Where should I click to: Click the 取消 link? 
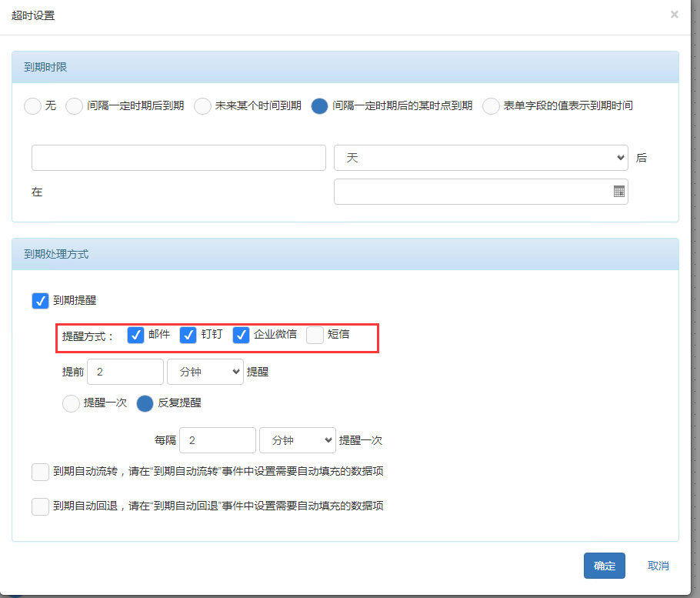(658, 566)
